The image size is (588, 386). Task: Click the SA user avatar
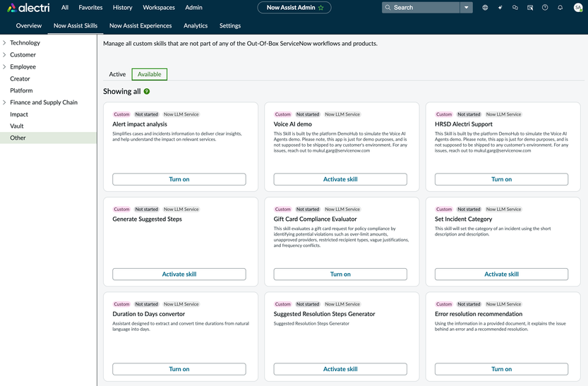(577, 8)
